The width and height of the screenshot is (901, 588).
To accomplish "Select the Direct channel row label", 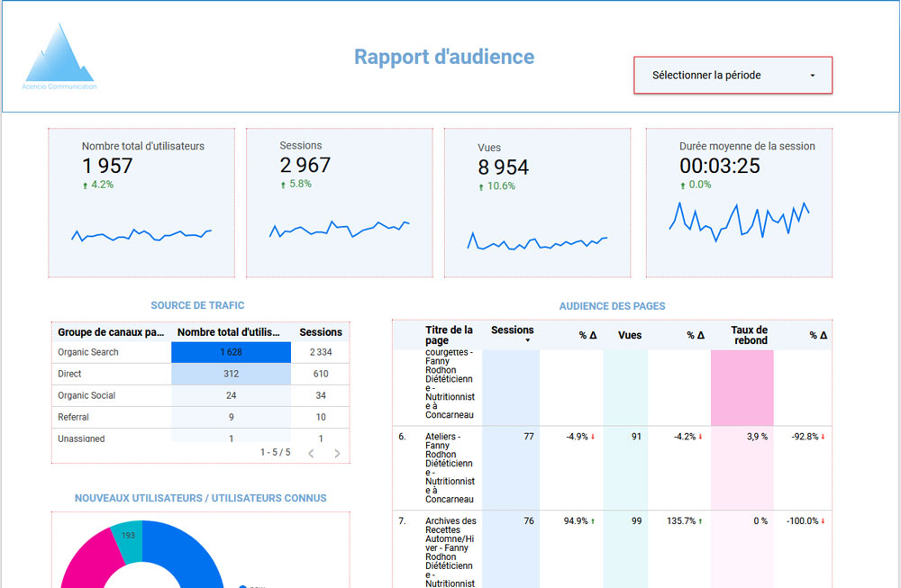I will click(69, 374).
